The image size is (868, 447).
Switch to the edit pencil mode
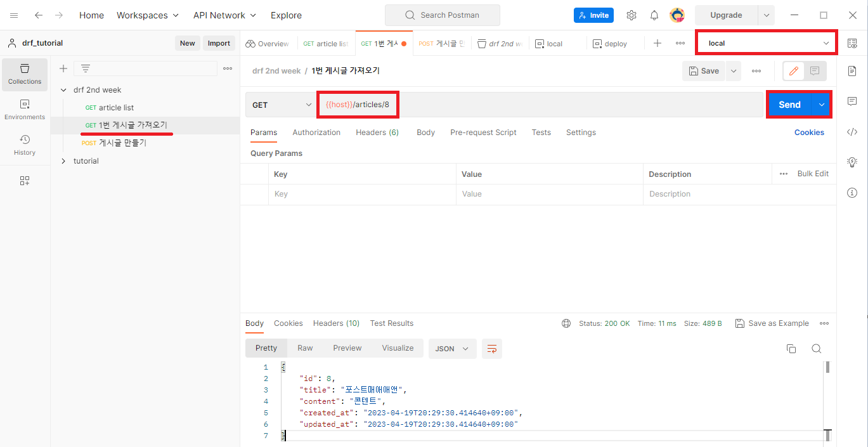pos(794,71)
